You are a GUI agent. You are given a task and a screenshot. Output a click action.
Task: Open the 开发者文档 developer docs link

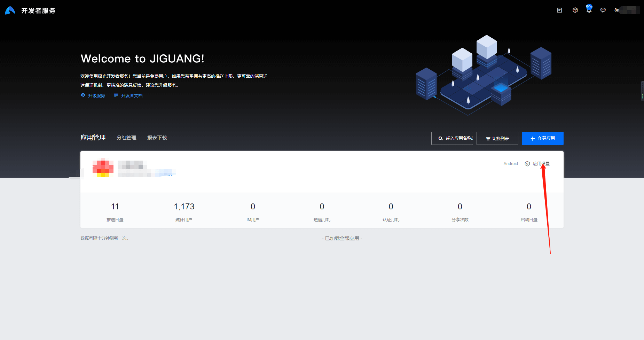(x=132, y=95)
